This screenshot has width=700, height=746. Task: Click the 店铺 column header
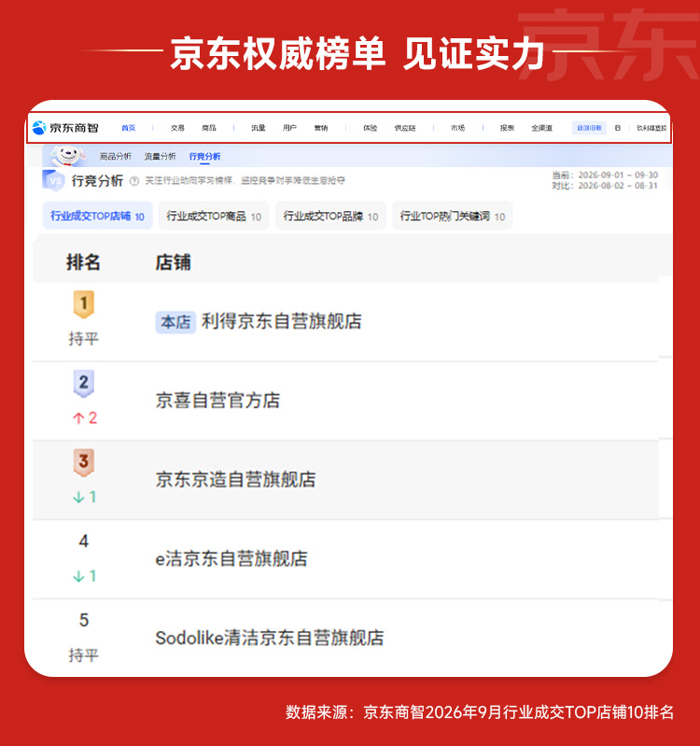click(x=173, y=262)
